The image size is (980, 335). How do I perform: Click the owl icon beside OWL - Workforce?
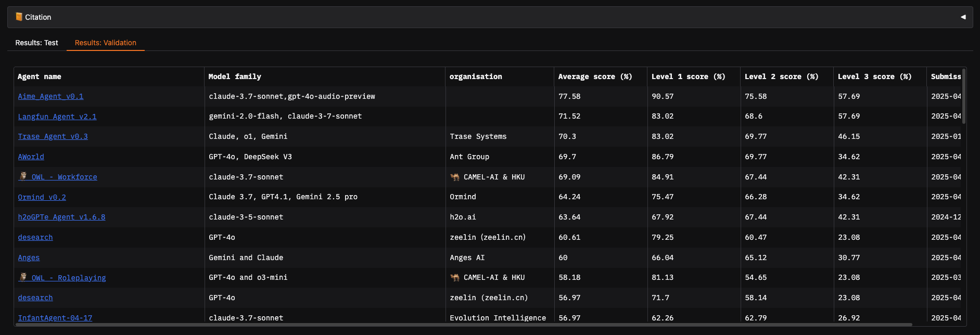click(x=23, y=176)
